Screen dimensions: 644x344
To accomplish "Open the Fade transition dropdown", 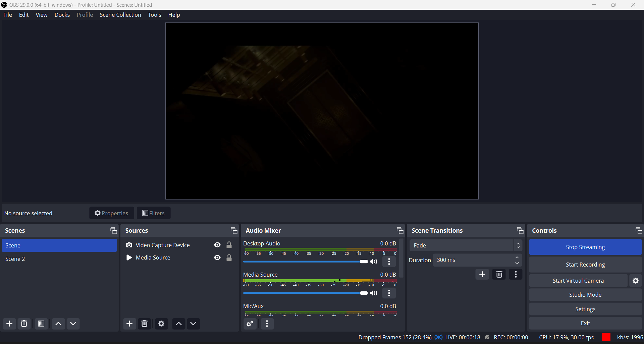I will 466,245.
